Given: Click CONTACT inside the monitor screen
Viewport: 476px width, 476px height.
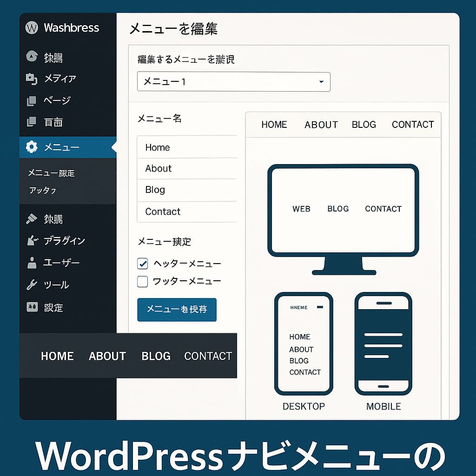Looking at the screenshot, I should coord(383,209).
